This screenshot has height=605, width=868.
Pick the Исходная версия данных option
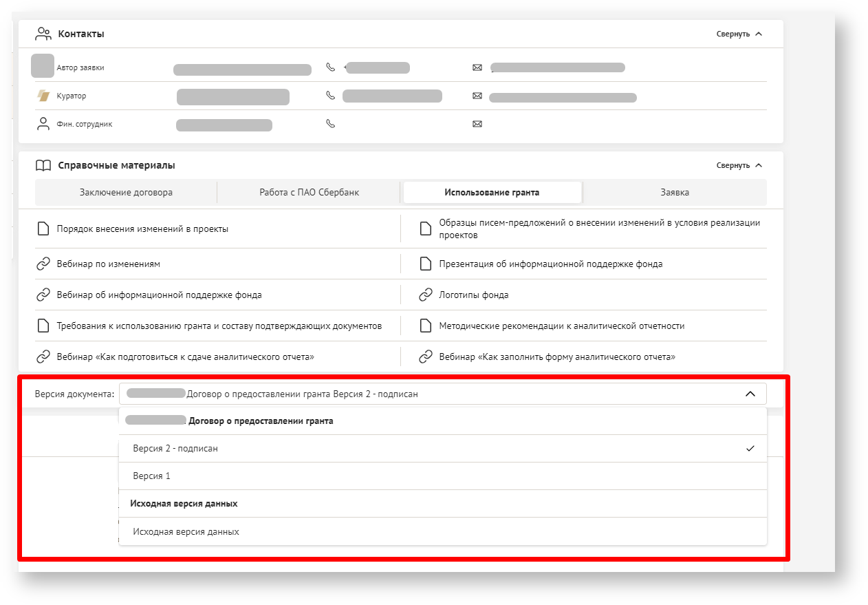click(186, 532)
